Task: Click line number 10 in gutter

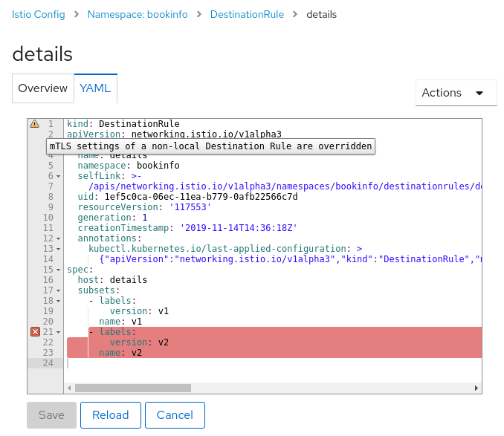Action: click(48, 218)
